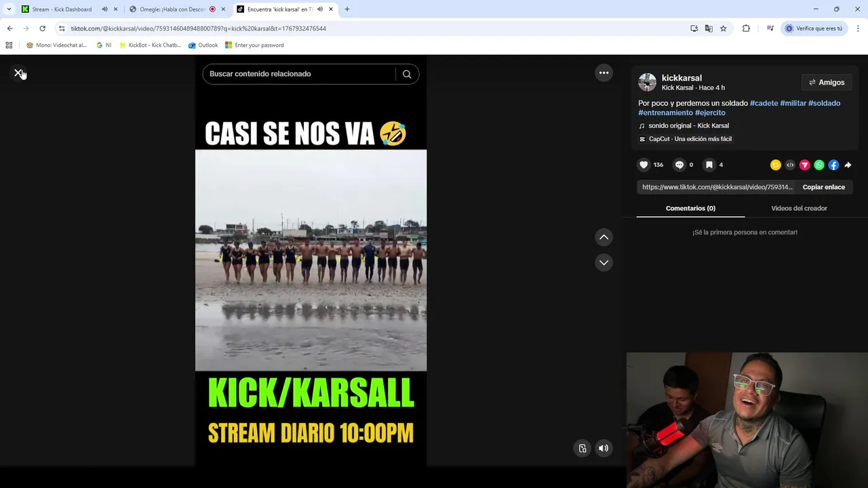This screenshot has width=868, height=488.
Task: Switch to 'Stream - Kick Dashboard' browser tab
Action: click(61, 9)
